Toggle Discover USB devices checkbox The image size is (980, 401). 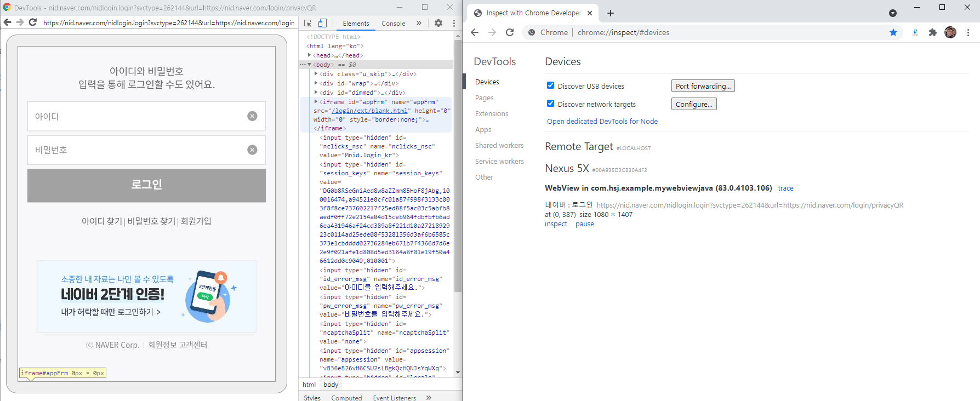(550, 85)
